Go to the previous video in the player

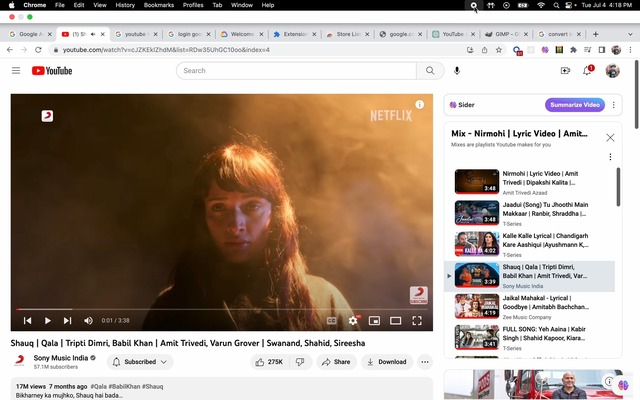click(27, 320)
